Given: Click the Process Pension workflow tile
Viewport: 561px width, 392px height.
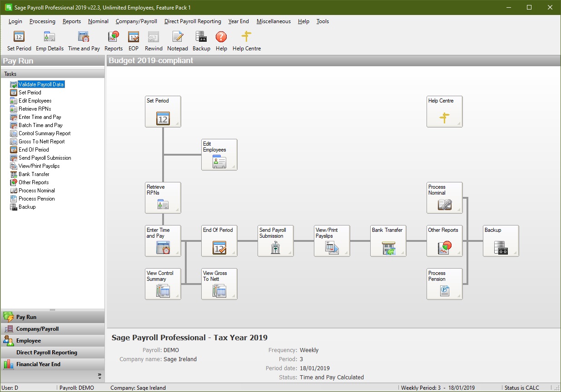Looking at the screenshot, I should point(444,284).
